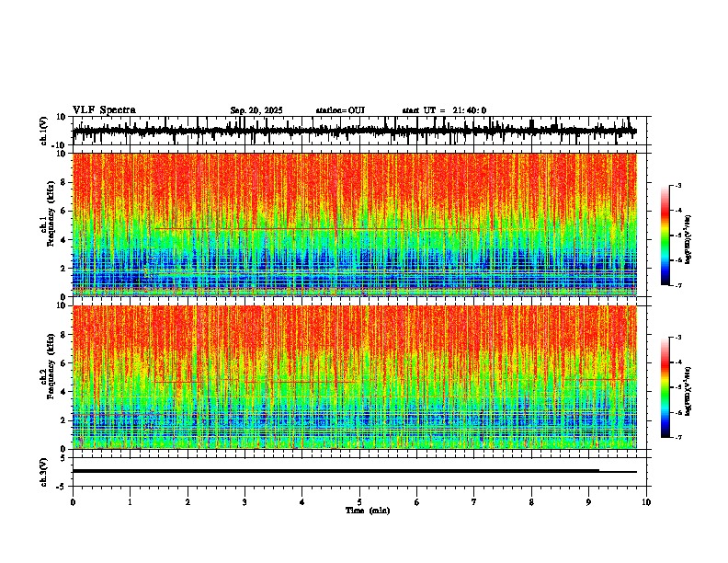Click the ch.1 waveform trace panel

point(361,131)
